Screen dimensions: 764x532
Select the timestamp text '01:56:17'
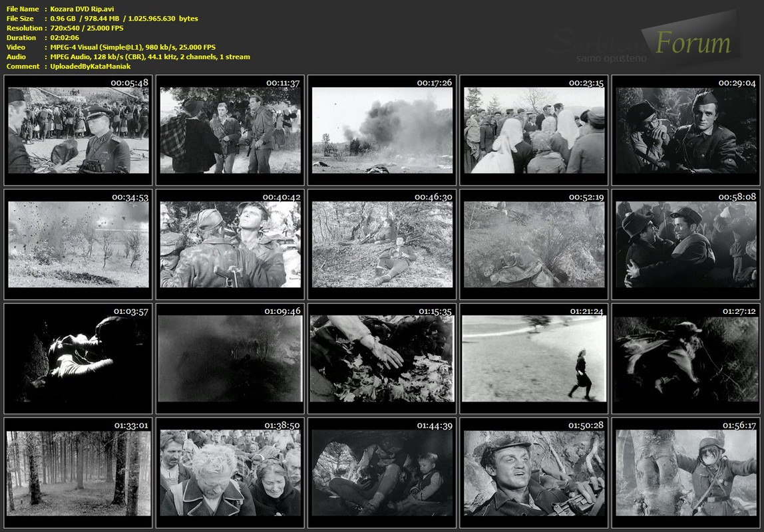click(739, 426)
